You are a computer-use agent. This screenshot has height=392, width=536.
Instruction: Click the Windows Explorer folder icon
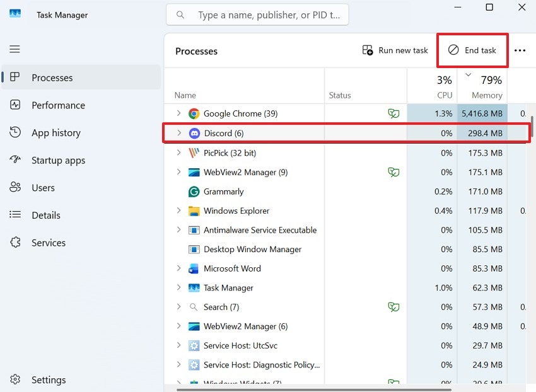coord(194,211)
